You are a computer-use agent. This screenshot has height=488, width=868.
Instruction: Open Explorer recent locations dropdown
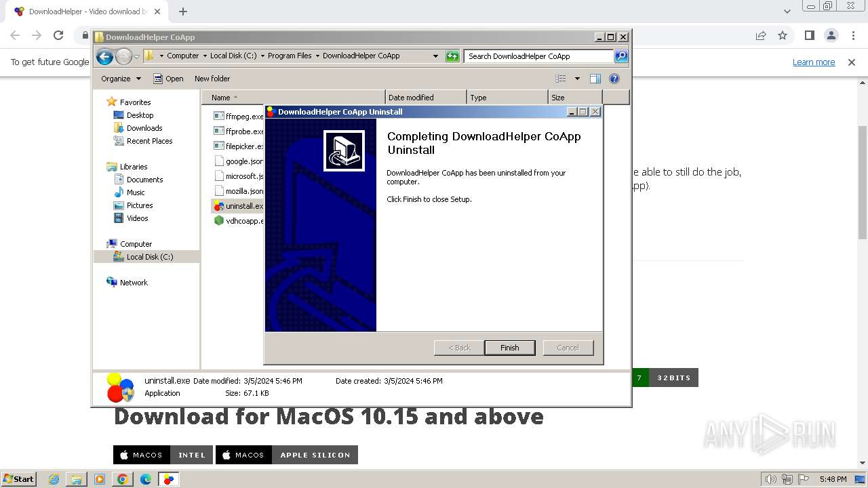tap(136, 56)
